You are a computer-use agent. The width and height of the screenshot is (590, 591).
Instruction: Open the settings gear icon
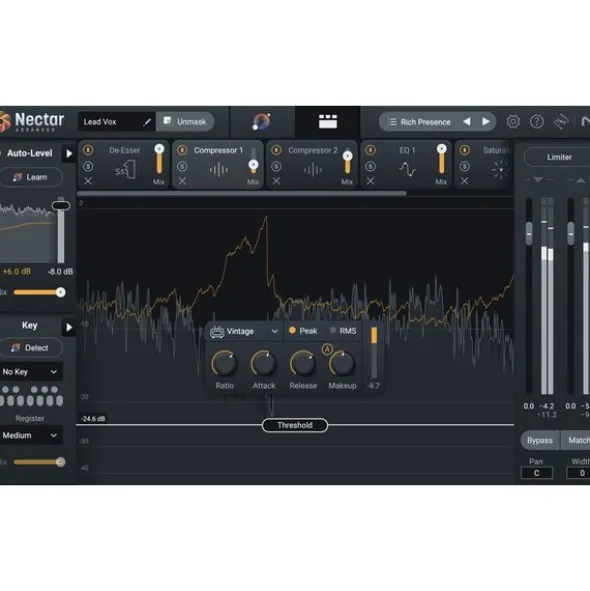tap(513, 122)
